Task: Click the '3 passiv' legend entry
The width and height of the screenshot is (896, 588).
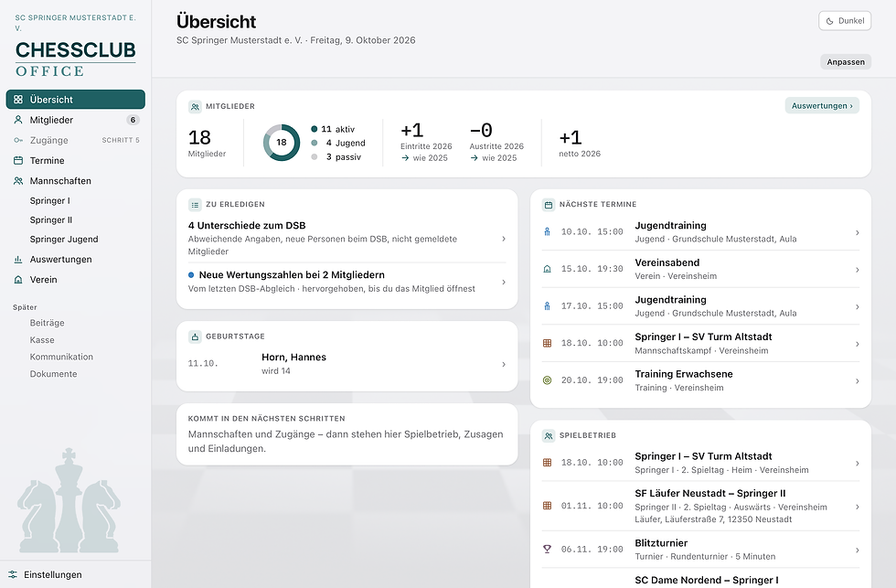Action: click(x=336, y=156)
